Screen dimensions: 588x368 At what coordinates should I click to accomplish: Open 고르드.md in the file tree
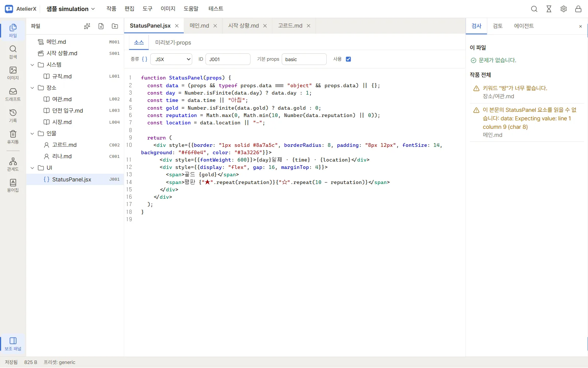pyautogui.click(x=75, y=145)
